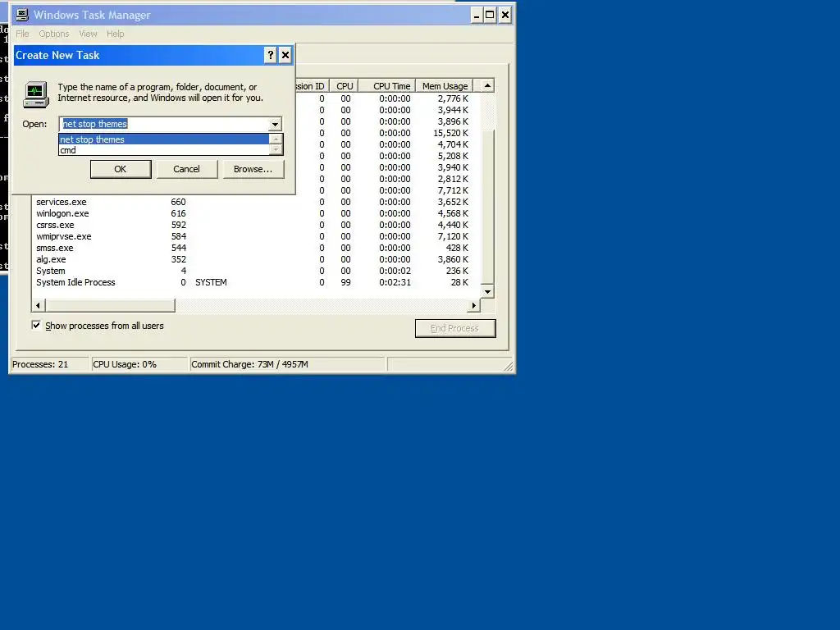The image size is (840, 630).
Task: Click the PID value 660
Action: click(178, 202)
